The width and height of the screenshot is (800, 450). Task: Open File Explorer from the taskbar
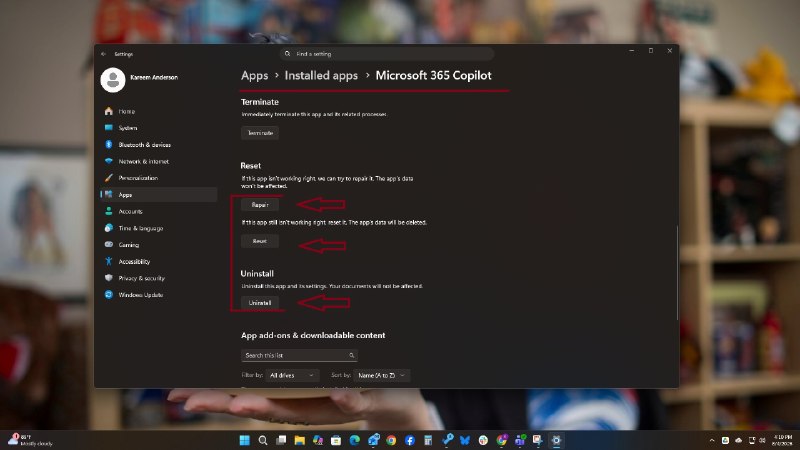point(299,440)
